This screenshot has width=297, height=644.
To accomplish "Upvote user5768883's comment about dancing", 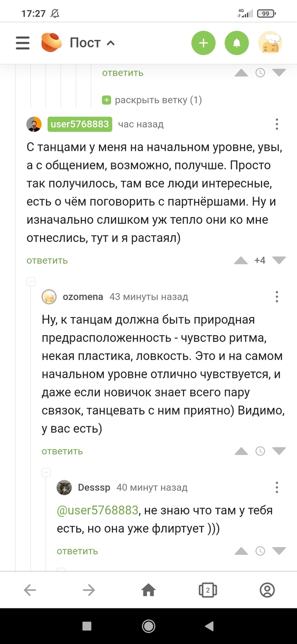I will click(x=241, y=260).
